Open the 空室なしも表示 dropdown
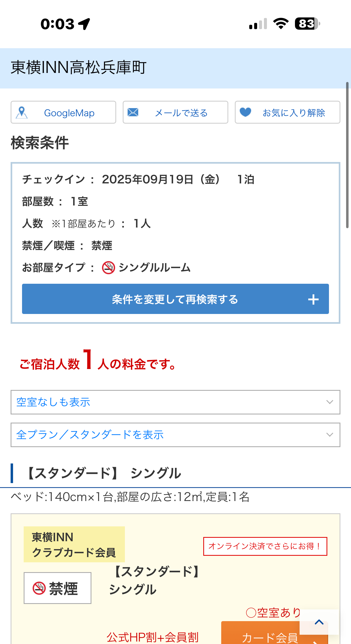This screenshot has width=351, height=644. tap(175, 402)
